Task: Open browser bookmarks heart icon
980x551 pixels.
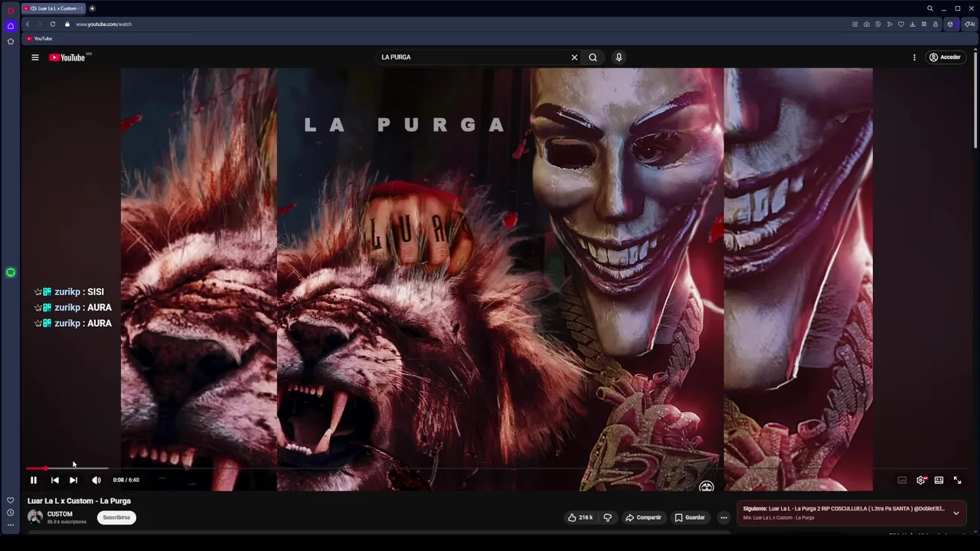Action: [x=901, y=24]
